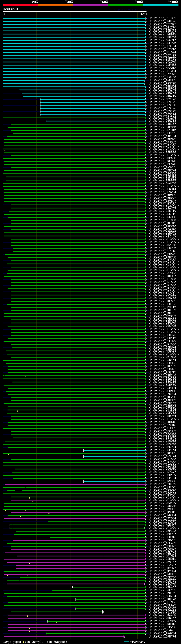Select hit label UniRef100_C5DL59

(x=162, y=484)
